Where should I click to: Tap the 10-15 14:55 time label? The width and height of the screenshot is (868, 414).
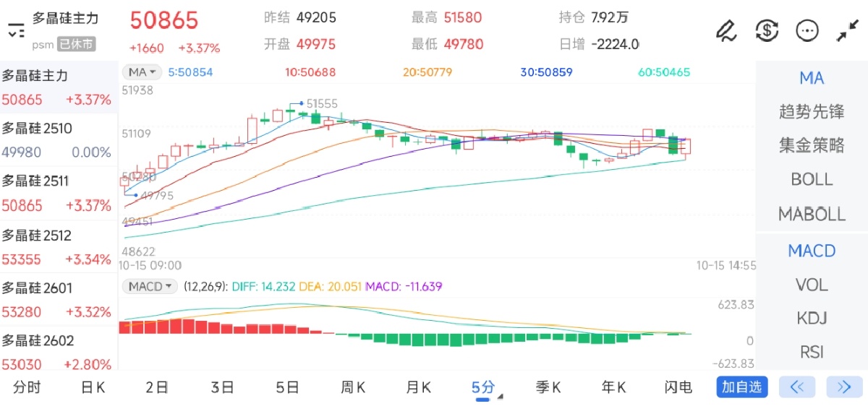[726, 266]
